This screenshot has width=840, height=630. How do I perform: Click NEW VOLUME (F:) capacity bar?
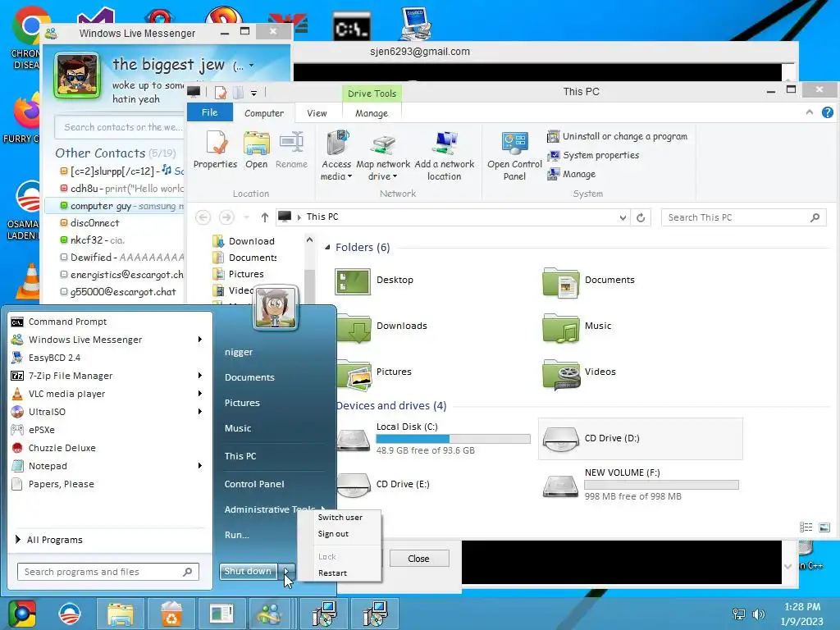click(662, 486)
